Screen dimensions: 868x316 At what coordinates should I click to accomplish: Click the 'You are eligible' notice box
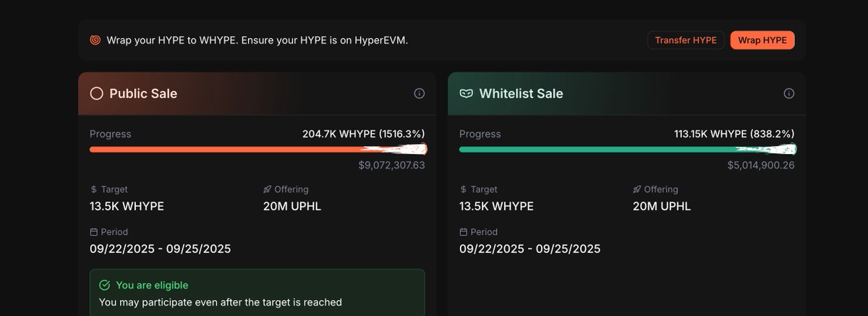(257, 293)
